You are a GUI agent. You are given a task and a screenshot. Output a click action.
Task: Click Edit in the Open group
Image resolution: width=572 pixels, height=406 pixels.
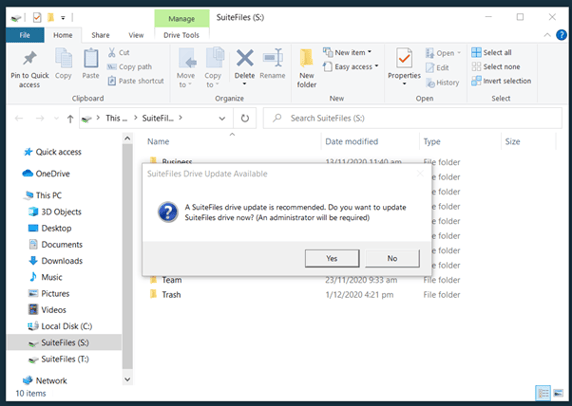click(437, 68)
